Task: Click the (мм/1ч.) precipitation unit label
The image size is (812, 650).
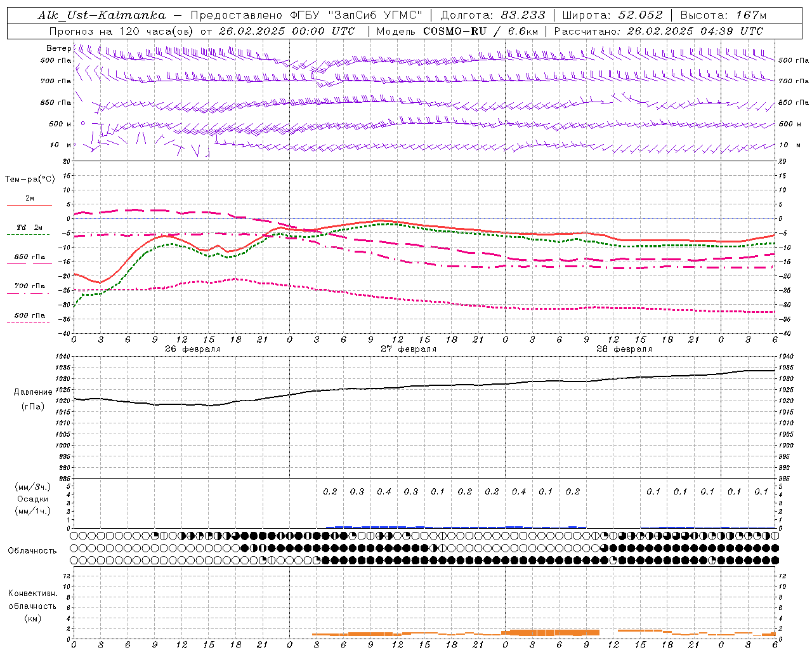Action: tap(33, 511)
